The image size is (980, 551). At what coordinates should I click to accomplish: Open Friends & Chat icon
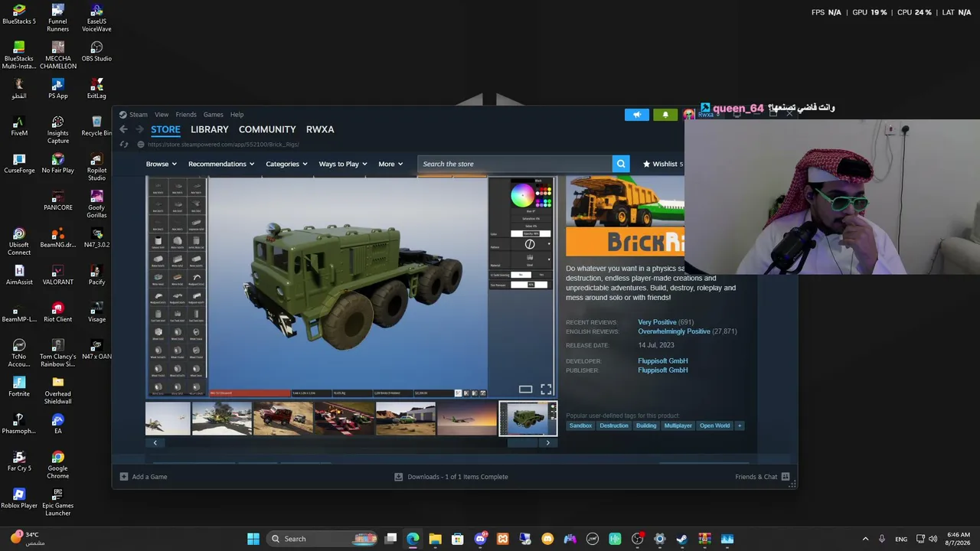tap(786, 477)
